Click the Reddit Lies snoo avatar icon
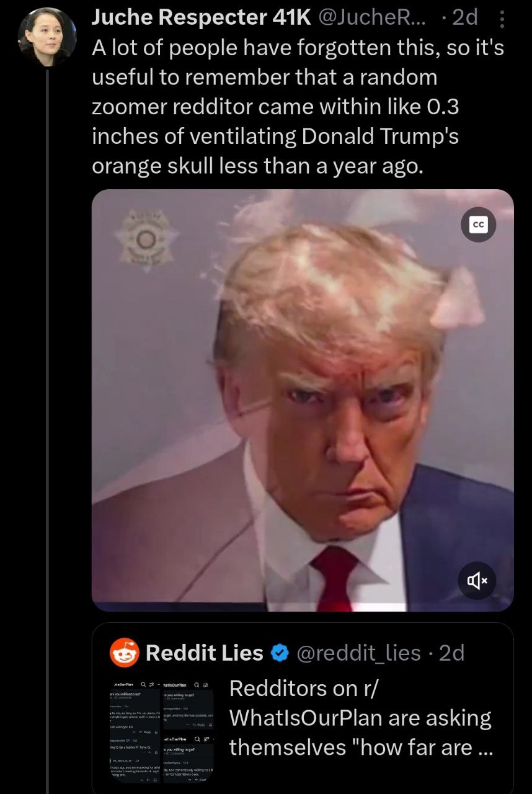Screen dimensions: 532x794 [124, 653]
